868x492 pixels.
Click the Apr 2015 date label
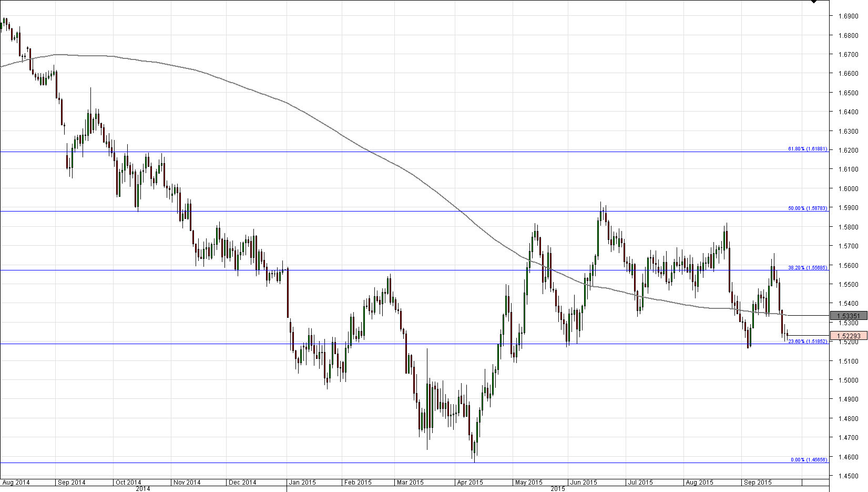pos(470,483)
